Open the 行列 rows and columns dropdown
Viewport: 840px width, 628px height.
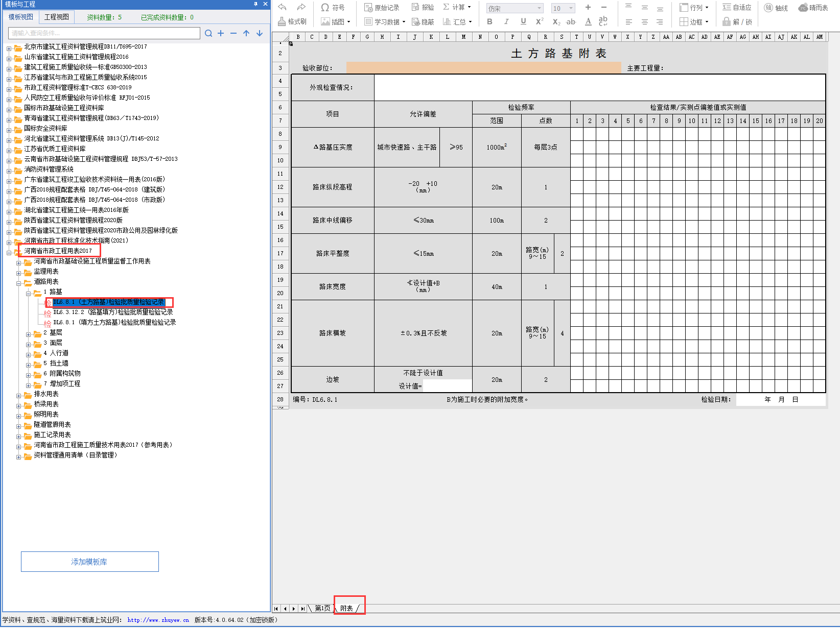click(x=694, y=8)
